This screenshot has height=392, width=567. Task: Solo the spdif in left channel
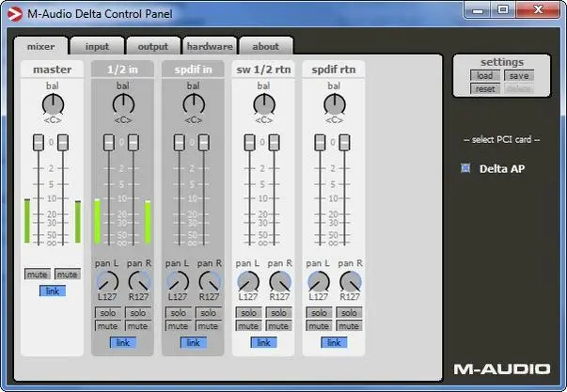click(x=179, y=312)
